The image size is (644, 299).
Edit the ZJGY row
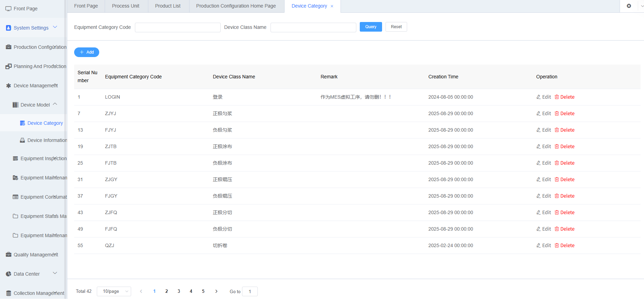(x=544, y=179)
